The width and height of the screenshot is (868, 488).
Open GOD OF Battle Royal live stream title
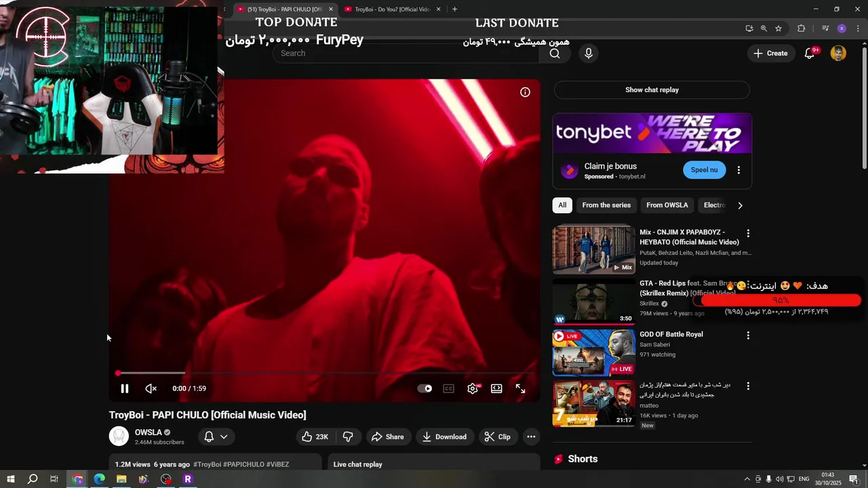pos(671,334)
